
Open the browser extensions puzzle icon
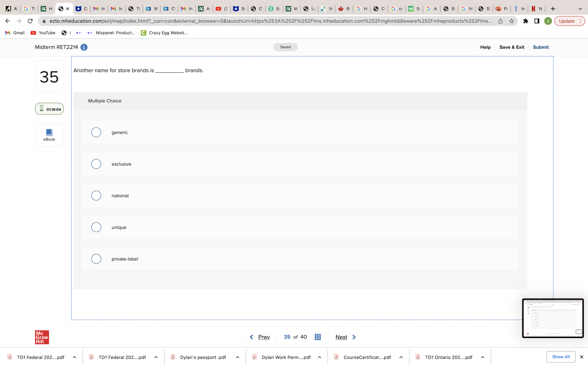(526, 21)
